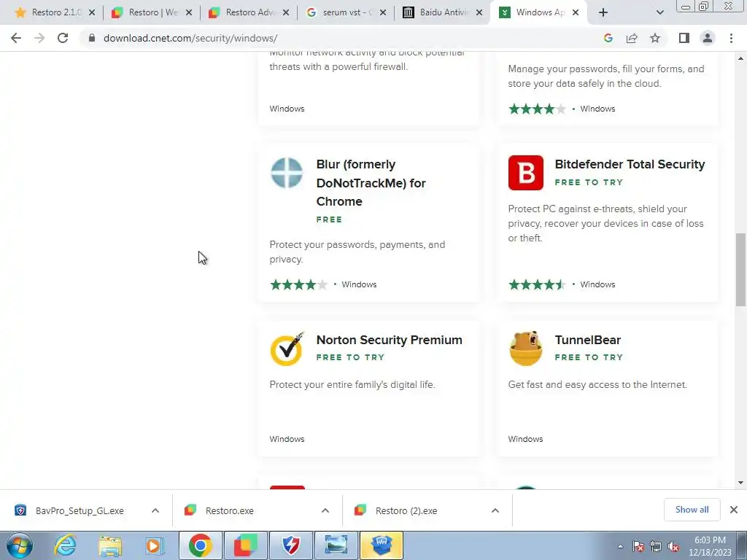Click the page vertical scrollbar thumb

(x=740, y=270)
